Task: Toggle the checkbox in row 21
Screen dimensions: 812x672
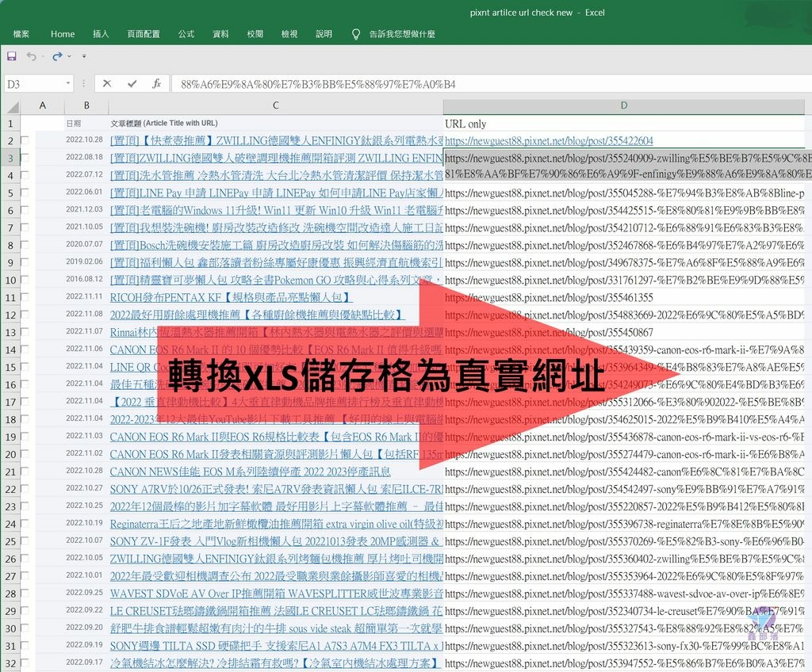Action: click(25, 472)
